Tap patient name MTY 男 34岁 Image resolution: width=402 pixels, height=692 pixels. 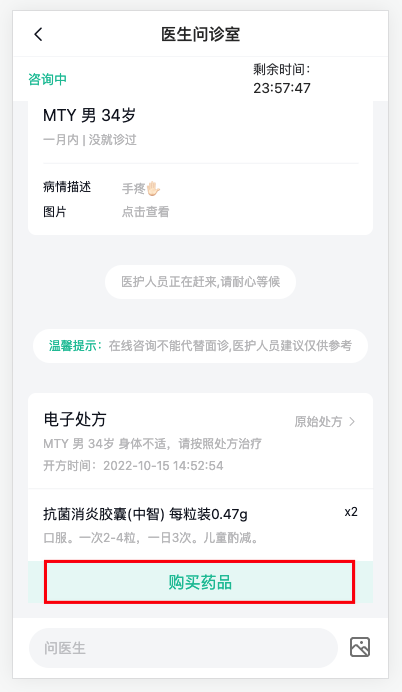(89, 116)
